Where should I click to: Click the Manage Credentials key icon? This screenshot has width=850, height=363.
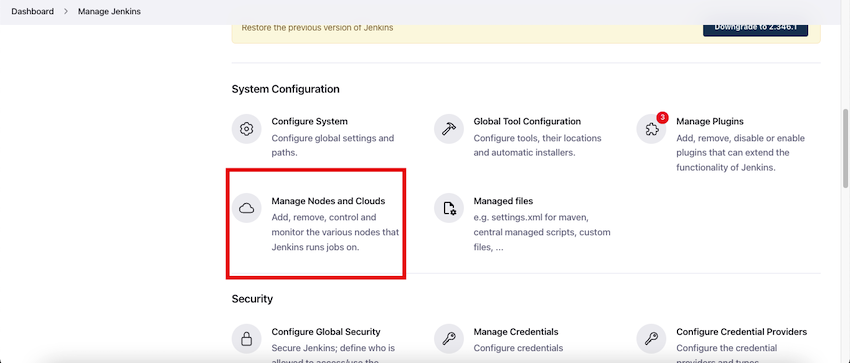point(449,339)
